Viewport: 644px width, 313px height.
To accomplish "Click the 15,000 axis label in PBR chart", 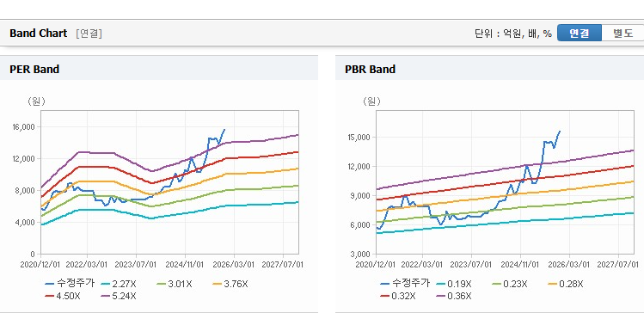I will 359,138.
